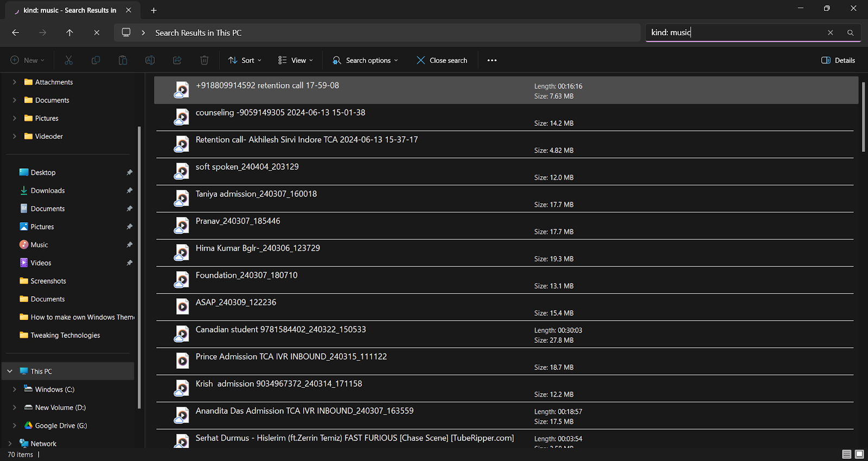Viewport: 868px width, 461px height.
Task: Expand the Videoder folder tree
Action: pyautogui.click(x=14, y=136)
